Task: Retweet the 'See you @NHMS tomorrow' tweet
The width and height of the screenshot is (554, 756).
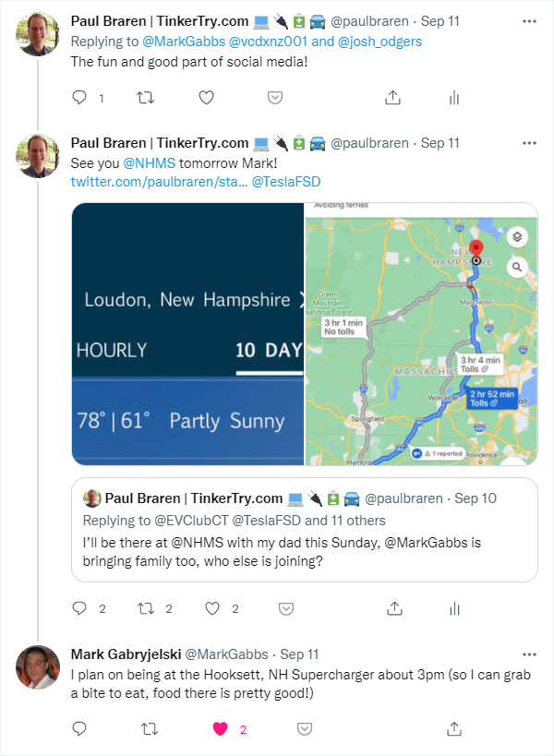Action: [x=146, y=608]
